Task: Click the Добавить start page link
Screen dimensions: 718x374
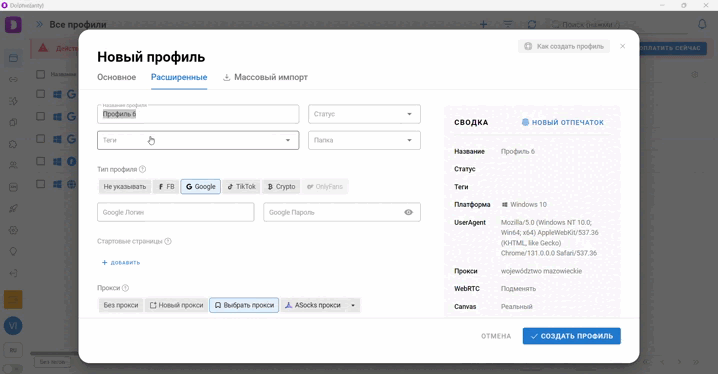Action: click(x=121, y=262)
